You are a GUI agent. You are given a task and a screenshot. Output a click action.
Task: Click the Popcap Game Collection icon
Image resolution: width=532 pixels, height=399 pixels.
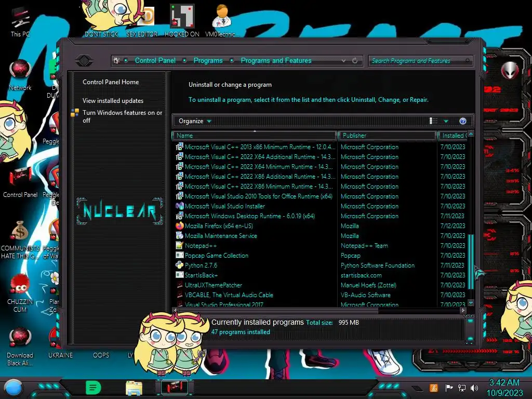pos(179,255)
